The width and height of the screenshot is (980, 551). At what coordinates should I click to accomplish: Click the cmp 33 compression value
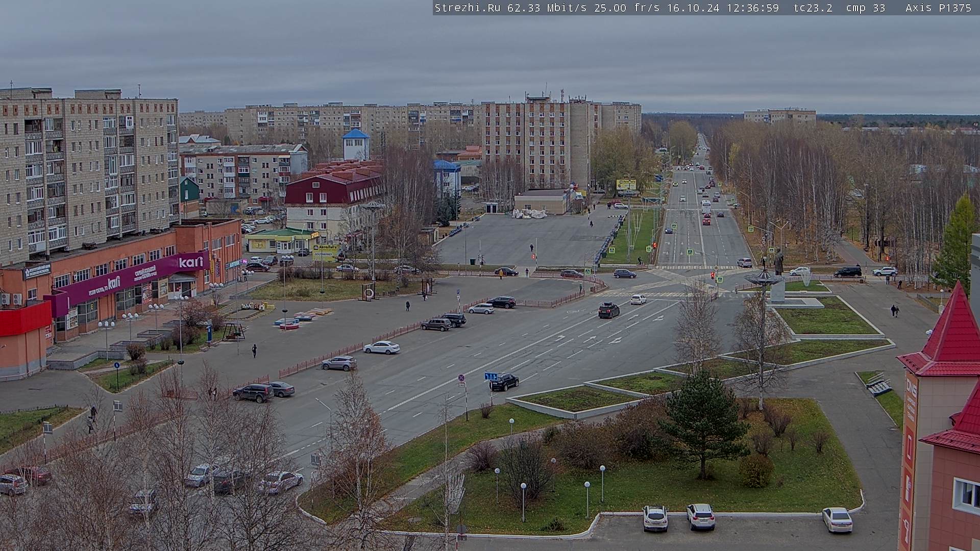click(866, 8)
